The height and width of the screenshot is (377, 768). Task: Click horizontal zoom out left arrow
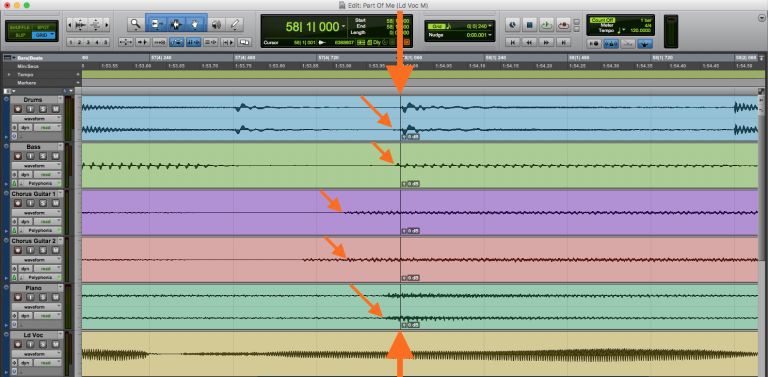click(x=70, y=24)
